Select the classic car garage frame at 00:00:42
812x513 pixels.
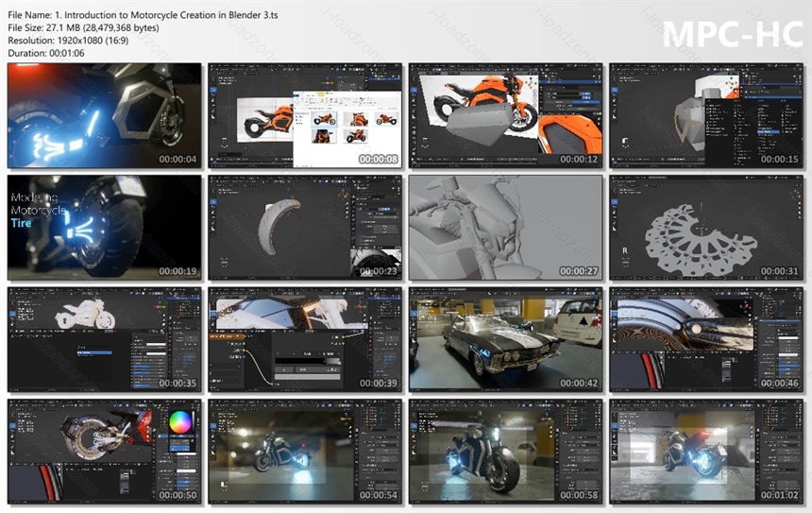[x=506, y=339]
